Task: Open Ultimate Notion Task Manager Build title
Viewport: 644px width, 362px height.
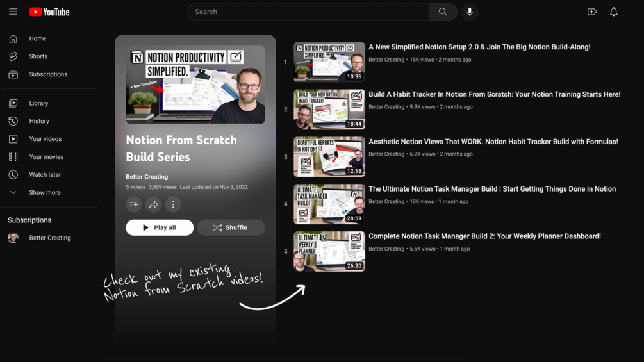Action: pos(492,189)
